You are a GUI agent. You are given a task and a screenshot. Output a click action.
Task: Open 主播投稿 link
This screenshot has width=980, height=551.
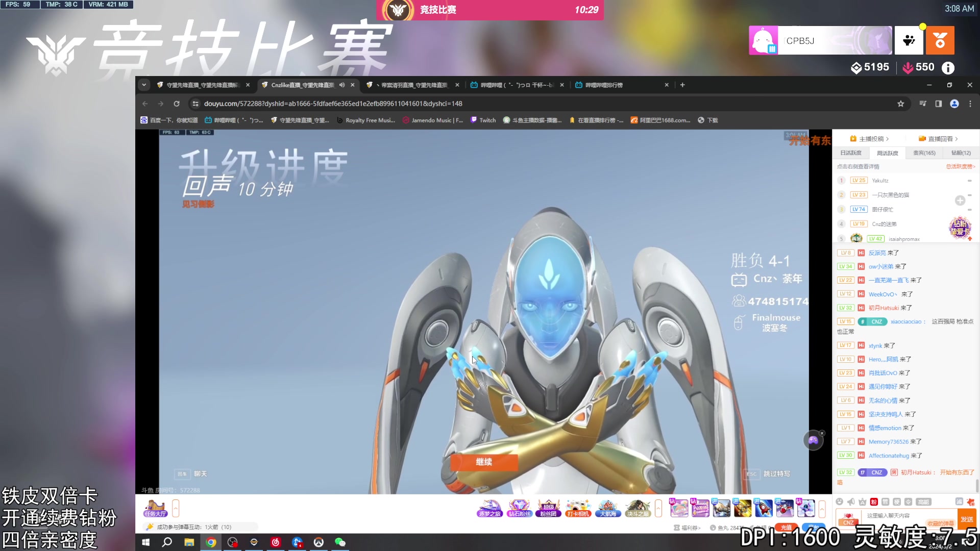pos(869,139)
